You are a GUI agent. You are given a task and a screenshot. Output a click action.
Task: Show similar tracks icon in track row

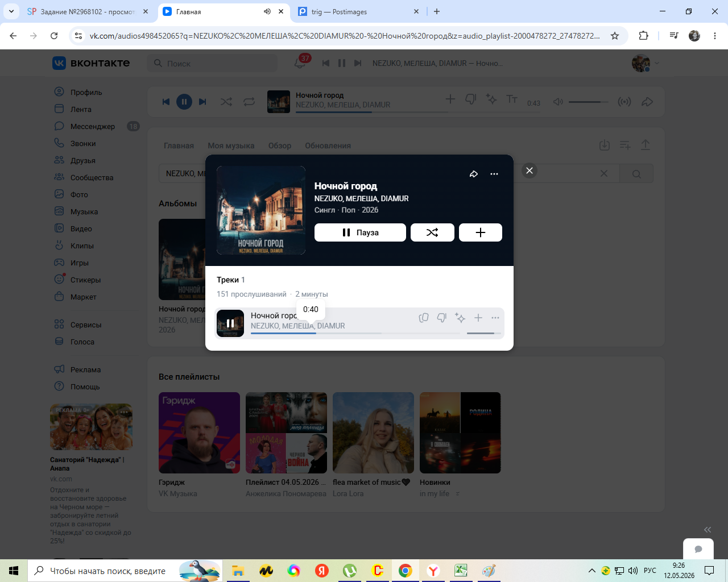click(424, 318)
